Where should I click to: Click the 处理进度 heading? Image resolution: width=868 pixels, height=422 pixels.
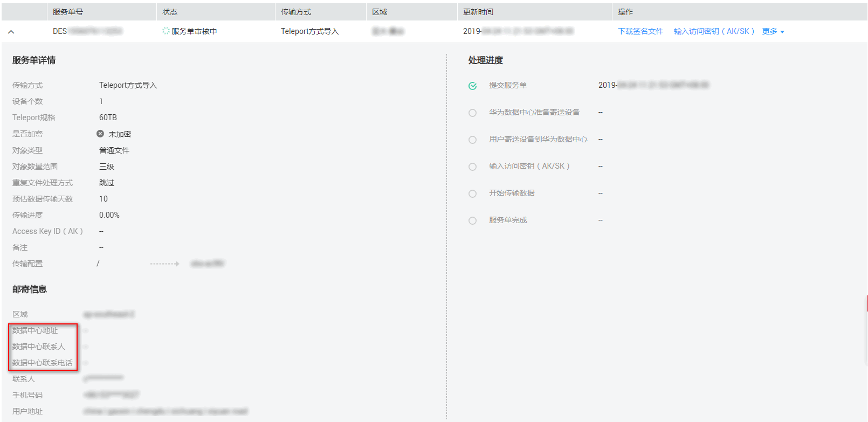[486, 60]
